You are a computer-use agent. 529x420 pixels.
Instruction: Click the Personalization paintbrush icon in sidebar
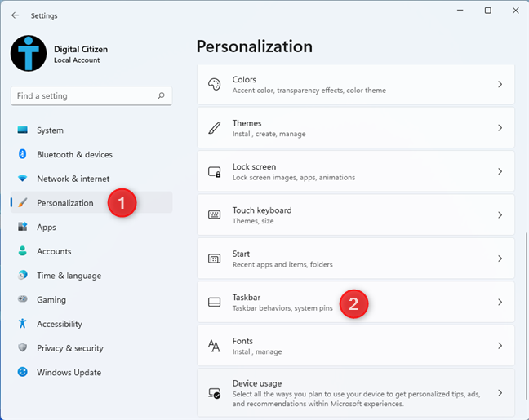(x=23, y=202)
